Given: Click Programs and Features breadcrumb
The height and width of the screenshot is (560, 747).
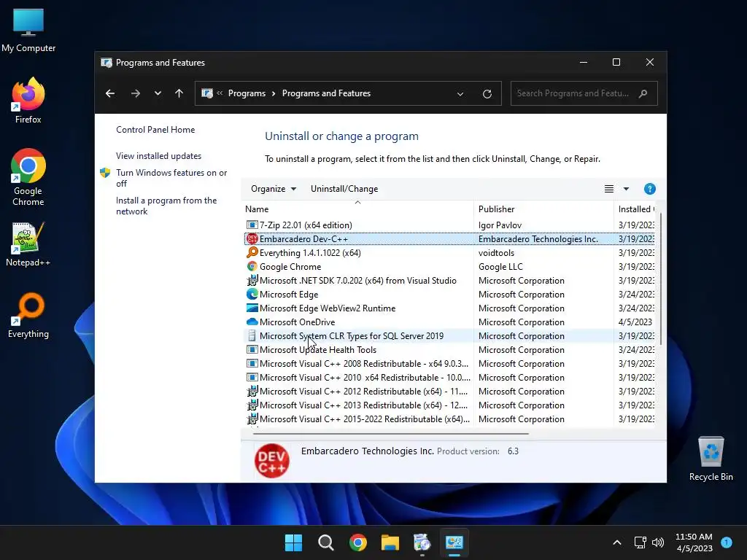Looking at the screenshot, I should tap(326, 93).
